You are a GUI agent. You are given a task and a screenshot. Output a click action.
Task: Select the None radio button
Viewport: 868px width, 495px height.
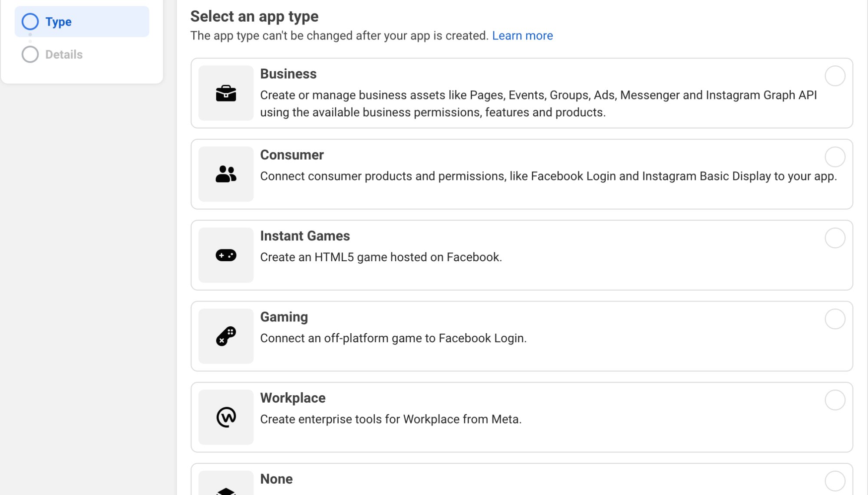tap(835, 481)
